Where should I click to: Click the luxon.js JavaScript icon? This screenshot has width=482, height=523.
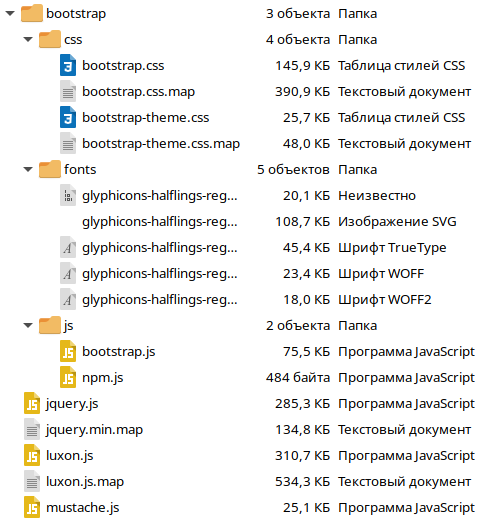(x=32, y=456)
